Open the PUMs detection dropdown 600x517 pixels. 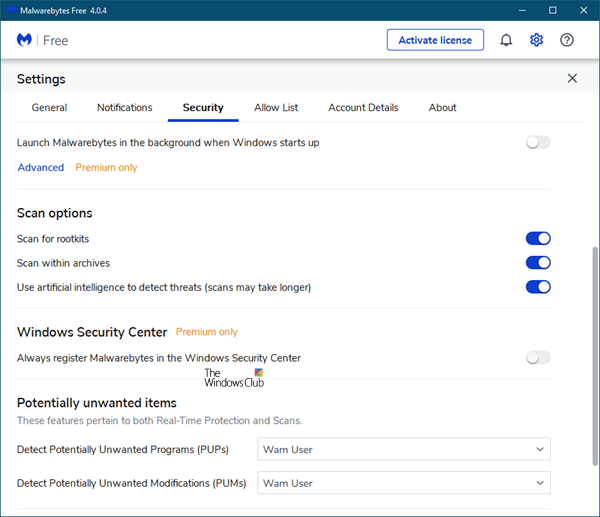[x=404, y=483]
